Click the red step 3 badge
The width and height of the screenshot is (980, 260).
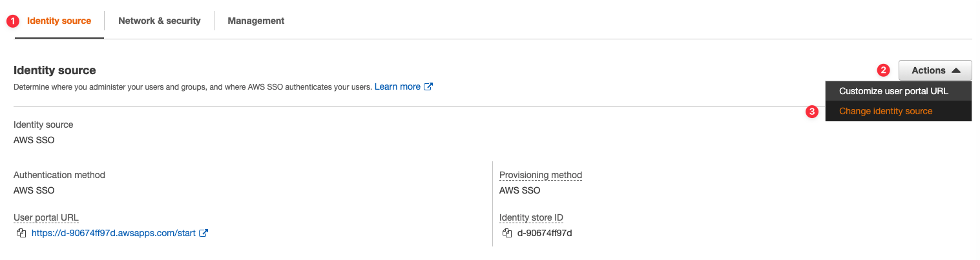812,112
